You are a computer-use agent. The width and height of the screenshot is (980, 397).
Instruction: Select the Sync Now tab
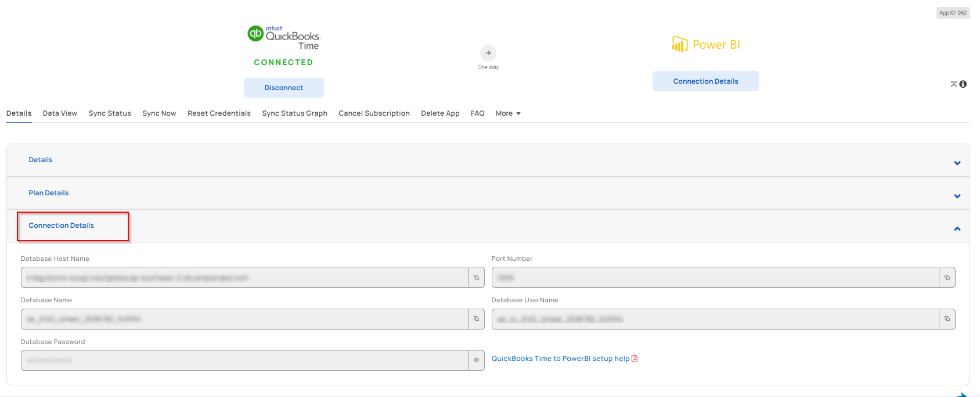[x=159, y=113]
